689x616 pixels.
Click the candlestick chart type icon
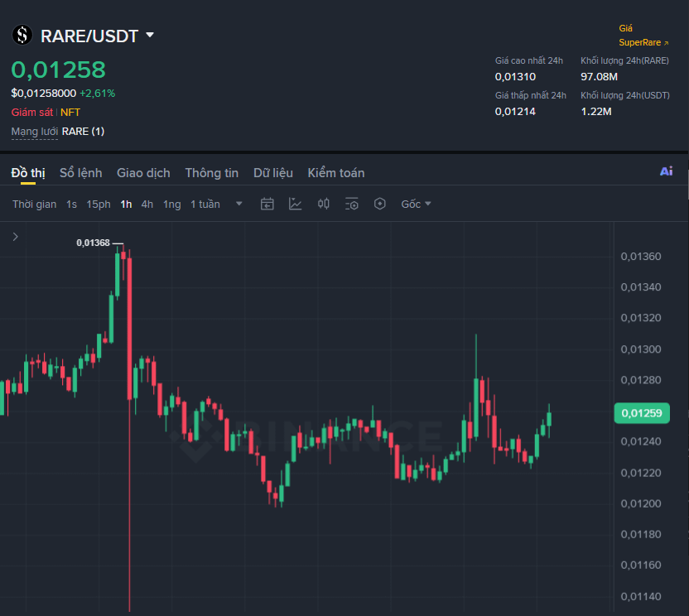324,204
